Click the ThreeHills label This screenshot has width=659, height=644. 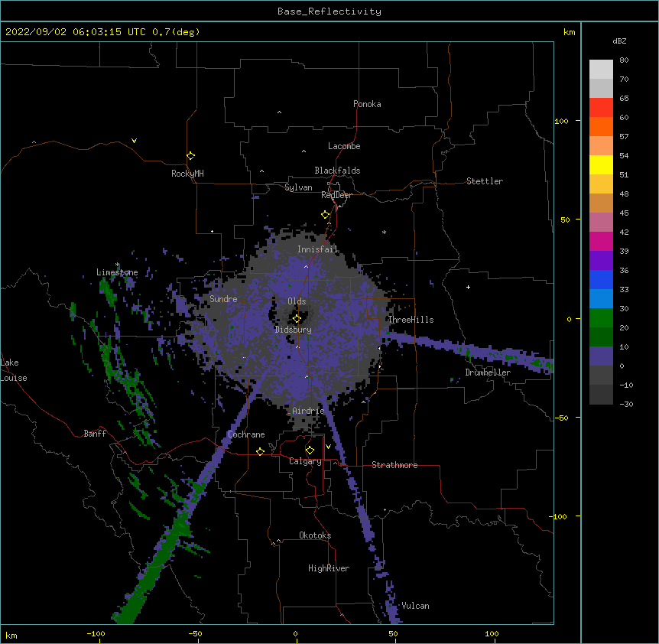411,320
